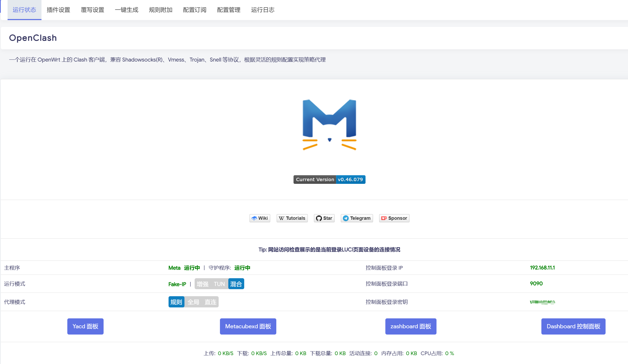Switch running mode to 增强
The width and height of the screenshot is (628, 364).
point(202,284)
